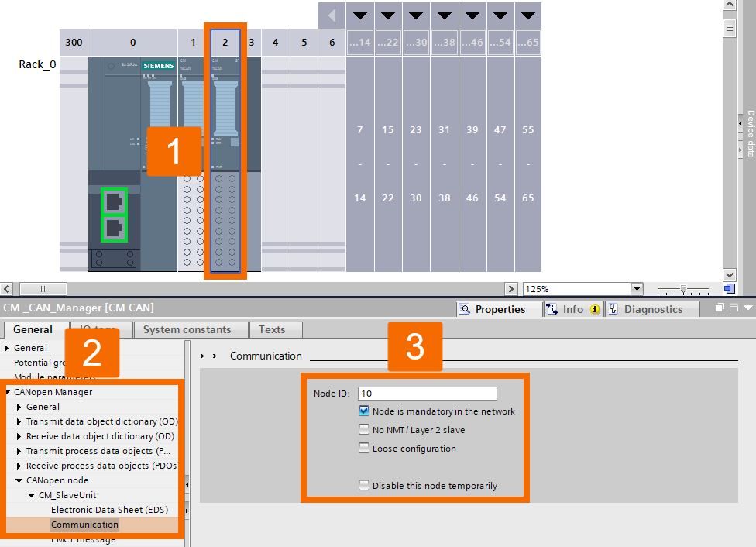Open the vertical Device data side tab
The image size is (756, 547).
751,134
